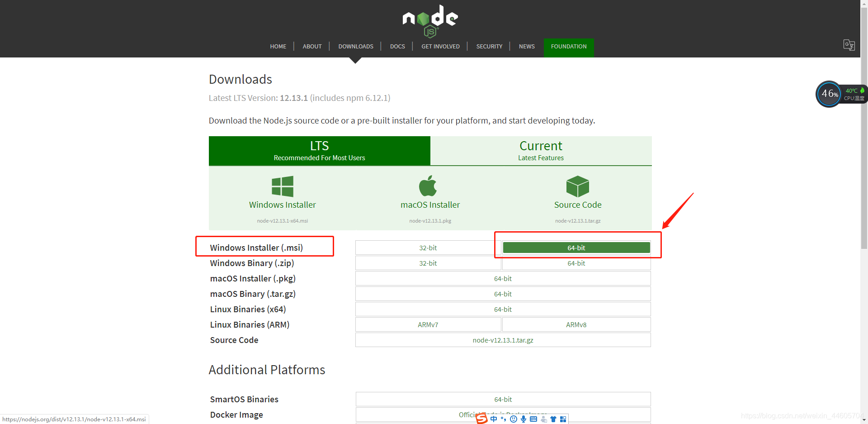Open the translate page icon
Image resolution: width=868 pixels, height=424 pixels.
click(x=849, y=45)
